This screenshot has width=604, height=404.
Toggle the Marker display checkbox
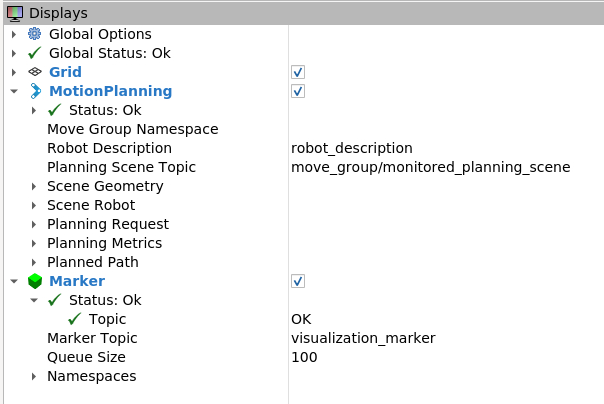tap(298, 281)
